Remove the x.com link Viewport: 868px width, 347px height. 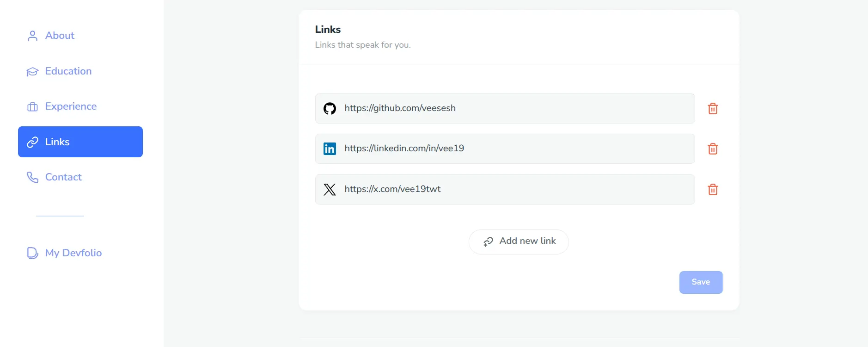point(713,190)
